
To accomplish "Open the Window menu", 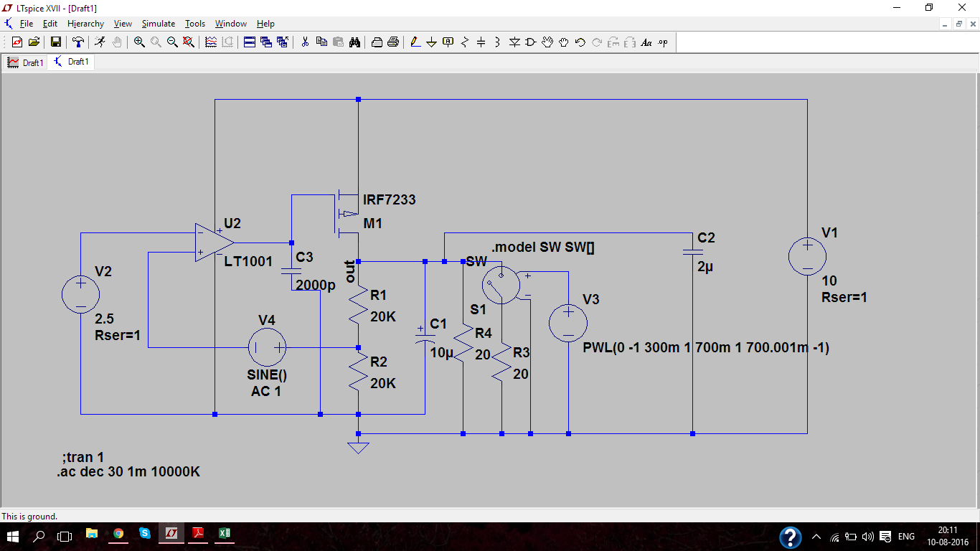I will (x=231, y=24).
